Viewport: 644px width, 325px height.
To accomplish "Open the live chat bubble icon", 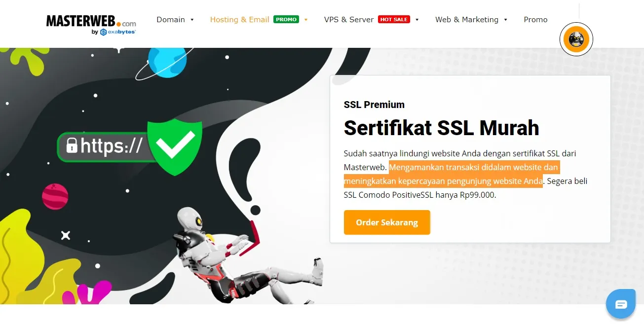I will click(x=621, y=304).
